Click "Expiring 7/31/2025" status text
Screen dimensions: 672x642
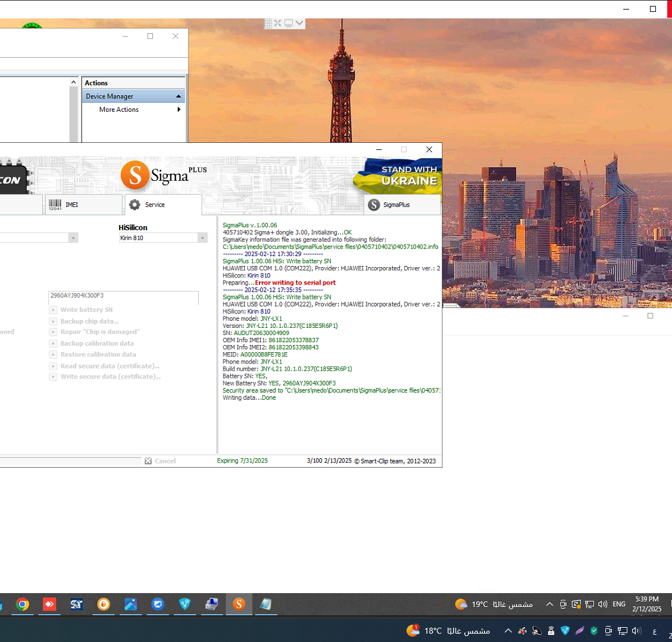(x=242, y=461)
